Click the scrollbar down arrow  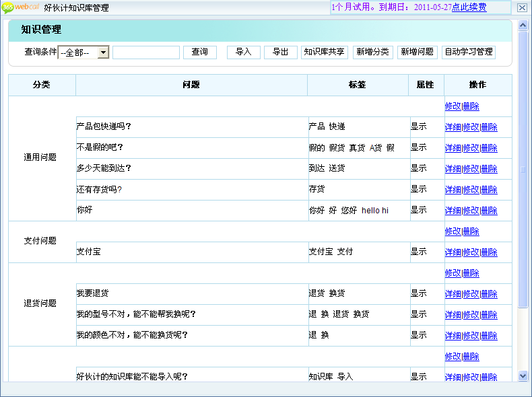coord(523,375)
